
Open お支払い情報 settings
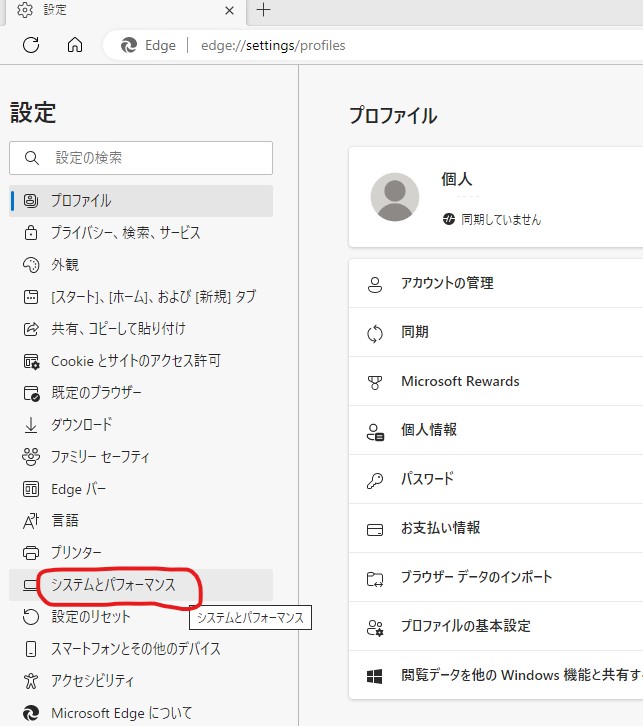[496, 528]
